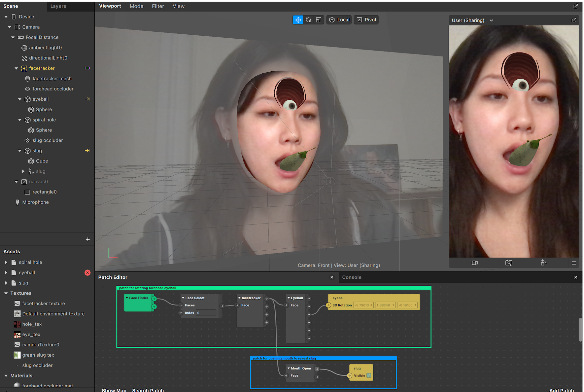
Task: Switch to the Layers tab
Action: (x=58, y=6)
